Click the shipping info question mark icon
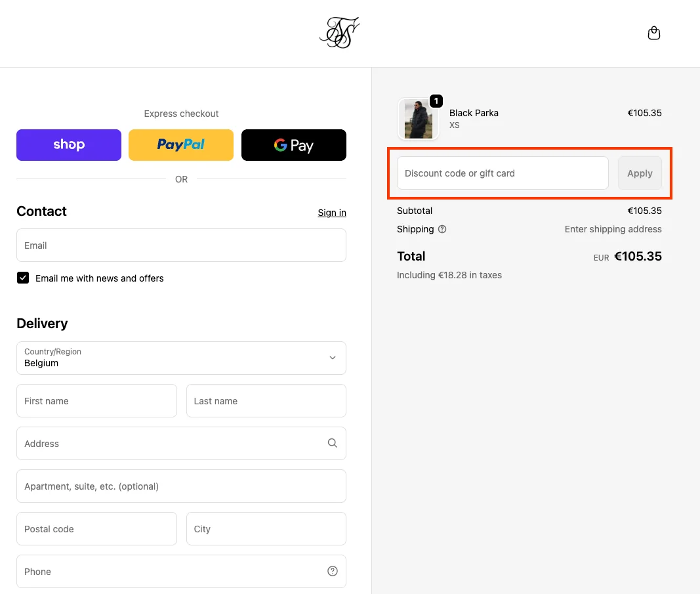 (x=442, y=229)
